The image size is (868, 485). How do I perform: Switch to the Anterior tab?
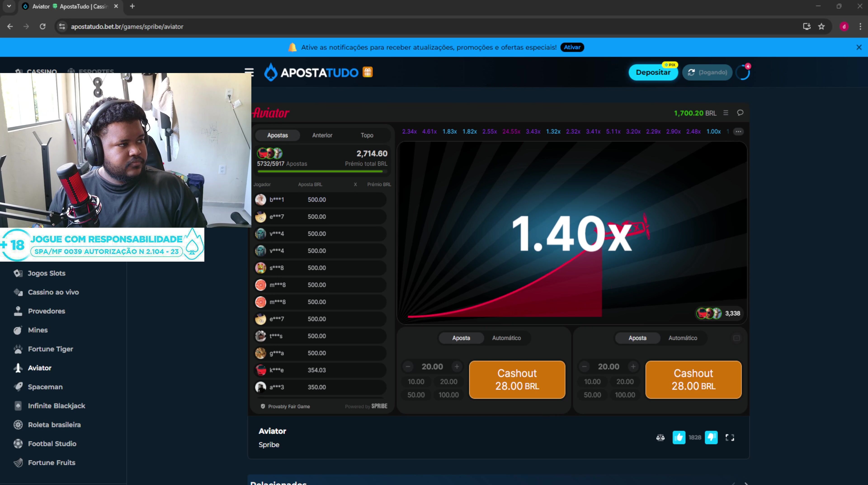[x=322, y=135]
